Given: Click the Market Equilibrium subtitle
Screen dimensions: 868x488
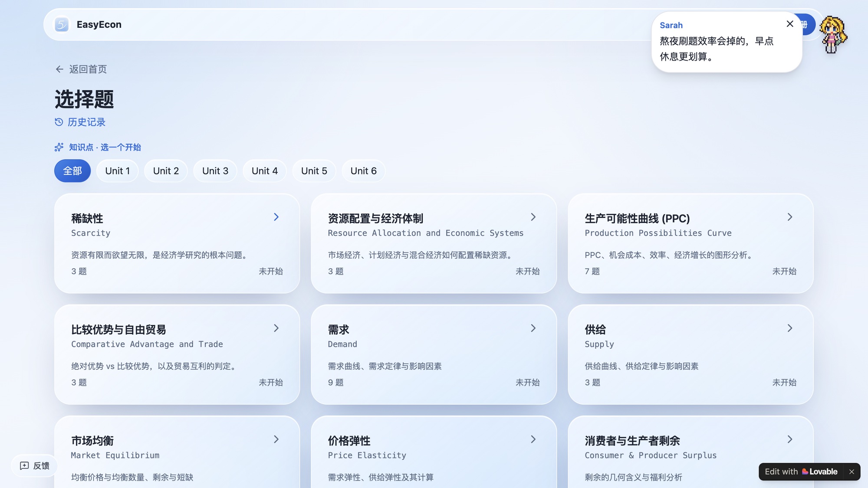Looking at the screenshot, I should tap(115, 455).
